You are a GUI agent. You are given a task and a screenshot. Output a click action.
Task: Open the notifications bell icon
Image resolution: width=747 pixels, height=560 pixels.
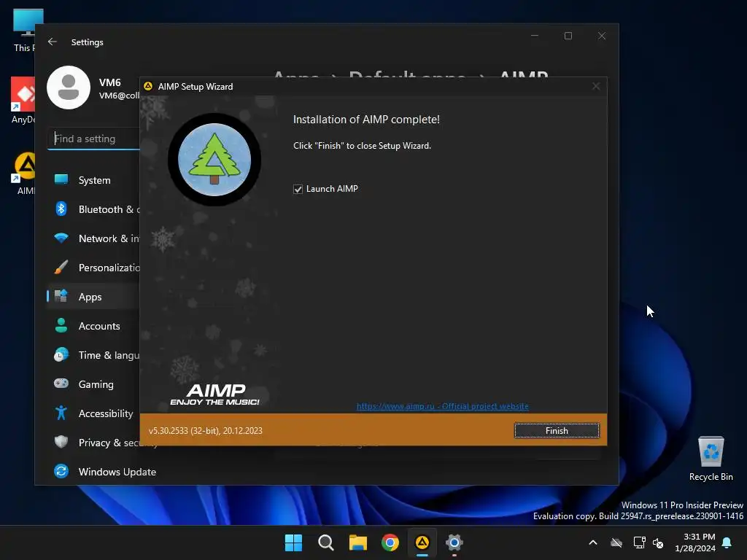(x=727, y=542)
